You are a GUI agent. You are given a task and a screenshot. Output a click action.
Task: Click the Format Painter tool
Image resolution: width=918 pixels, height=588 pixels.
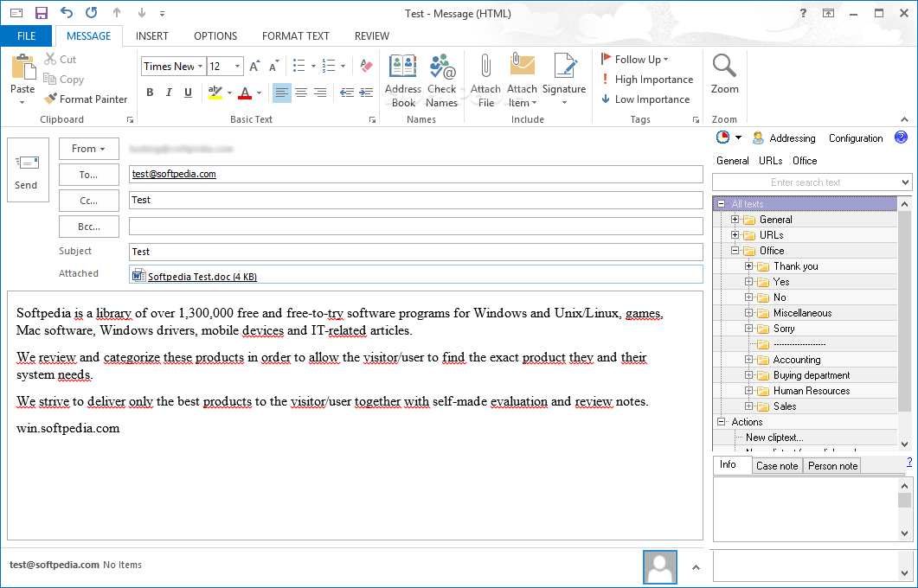pos(86,99)
